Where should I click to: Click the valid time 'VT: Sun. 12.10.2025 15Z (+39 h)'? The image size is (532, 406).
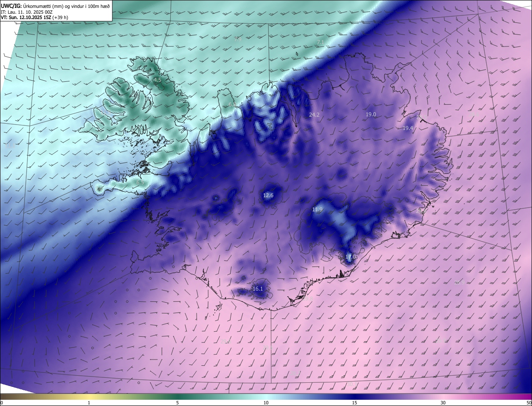34,17
